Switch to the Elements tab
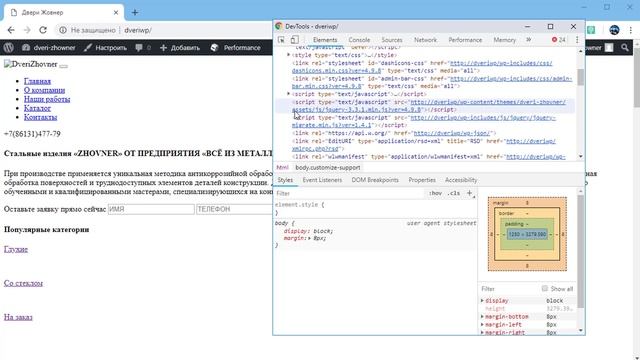The width and height of the screenshot is (640, 360). point(325,40)
